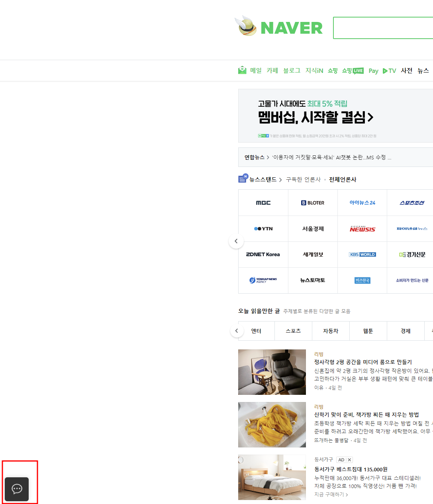Viewport: 433px width, 504px height.
Task: Open the BLOTER press logo
Action: pos(313,203)
